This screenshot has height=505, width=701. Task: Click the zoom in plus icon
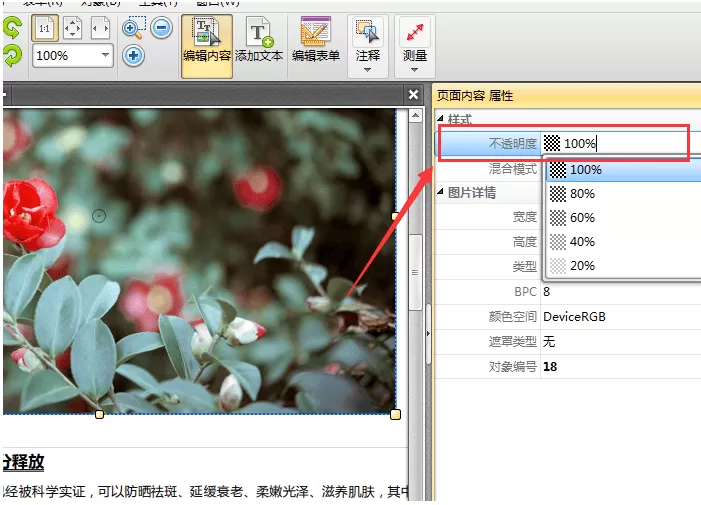[133, 56]
